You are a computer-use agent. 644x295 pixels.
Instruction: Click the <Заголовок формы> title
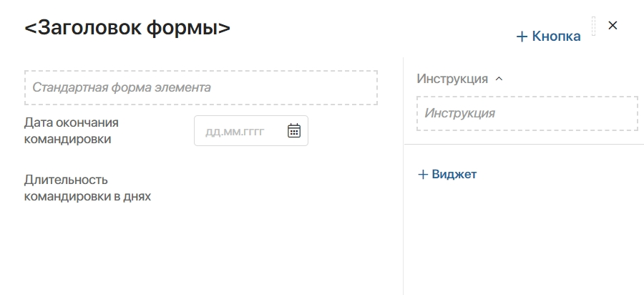coord(127,28)
